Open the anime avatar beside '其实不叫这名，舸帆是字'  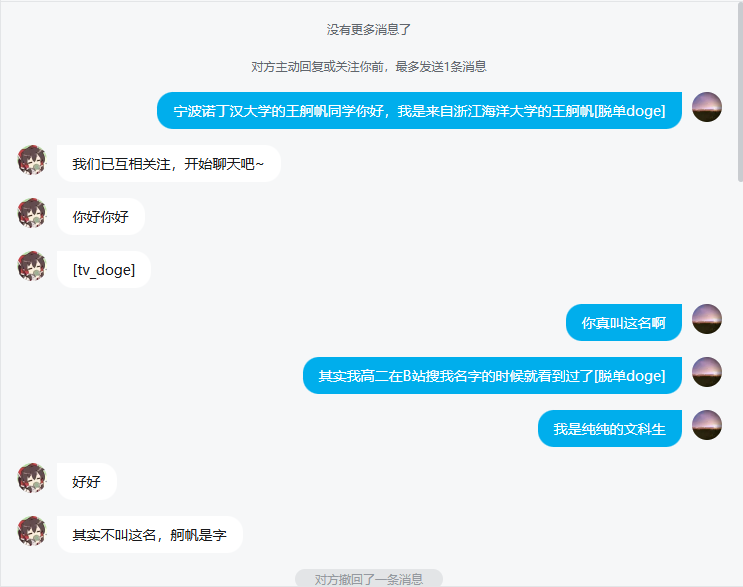tap(32, 531)
